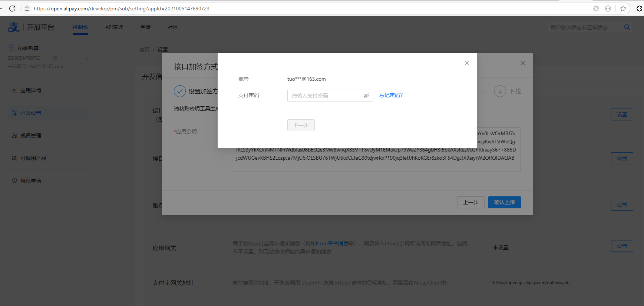Select 开发设置 in the sidebar
Screen dimensions: 644x306
(49, 113)
